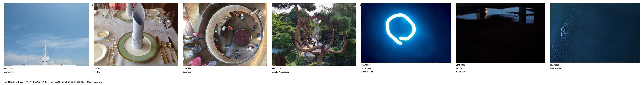The image size is (644, 85).
Task: Click the arrow after the ship photo
Action: pos(91,5)
